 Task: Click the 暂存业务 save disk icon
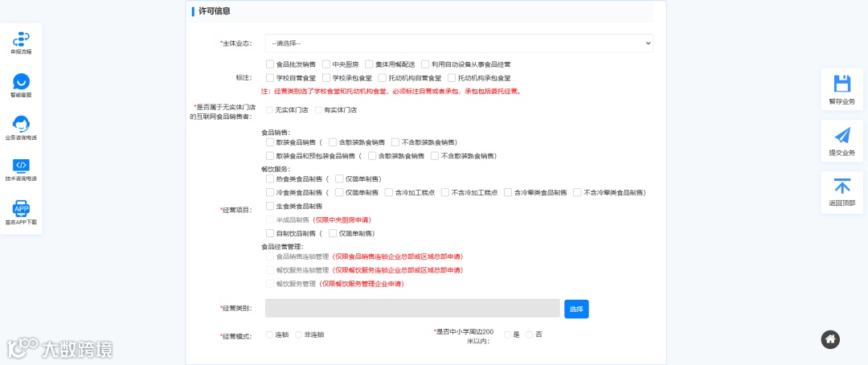coord(841,84)
